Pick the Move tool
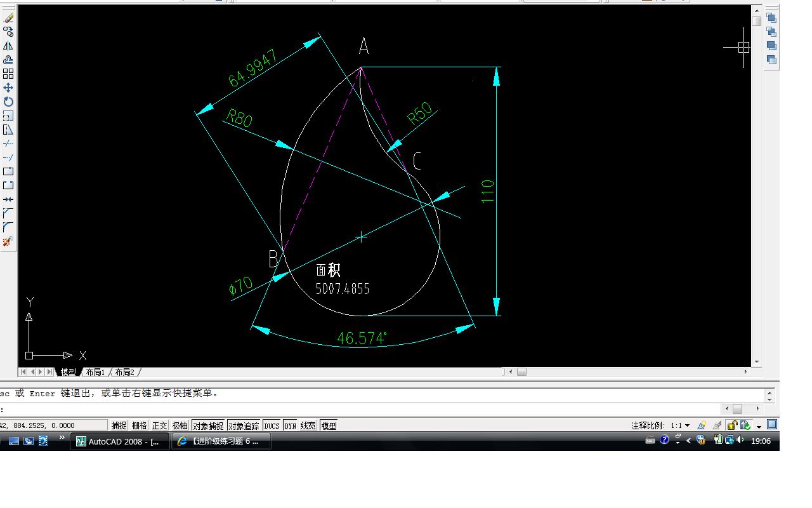The height and width of the screenshot is (508, 812). point(8,88)
